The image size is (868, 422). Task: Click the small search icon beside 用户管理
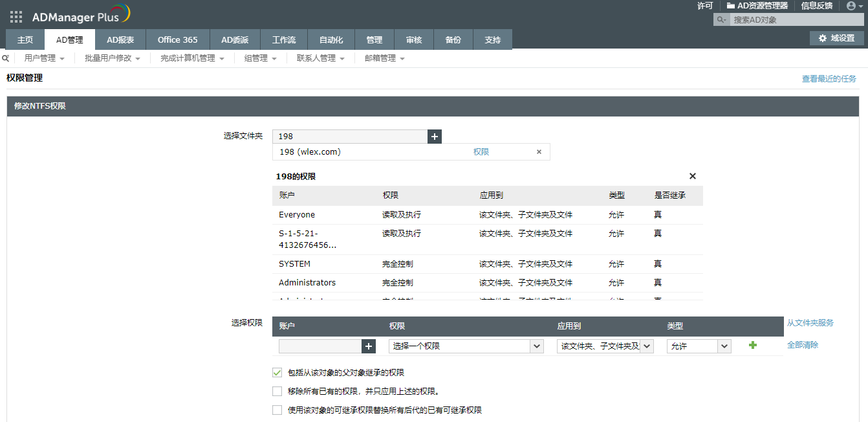click(x=5, y=58)
